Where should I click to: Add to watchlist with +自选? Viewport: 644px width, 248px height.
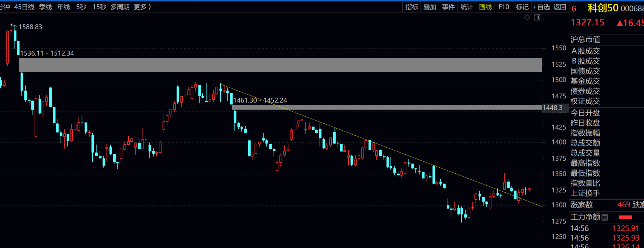coord(541,7)
